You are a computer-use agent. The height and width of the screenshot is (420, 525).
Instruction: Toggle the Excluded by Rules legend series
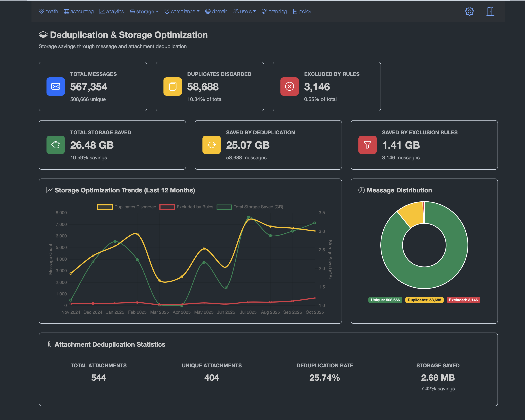186,207
